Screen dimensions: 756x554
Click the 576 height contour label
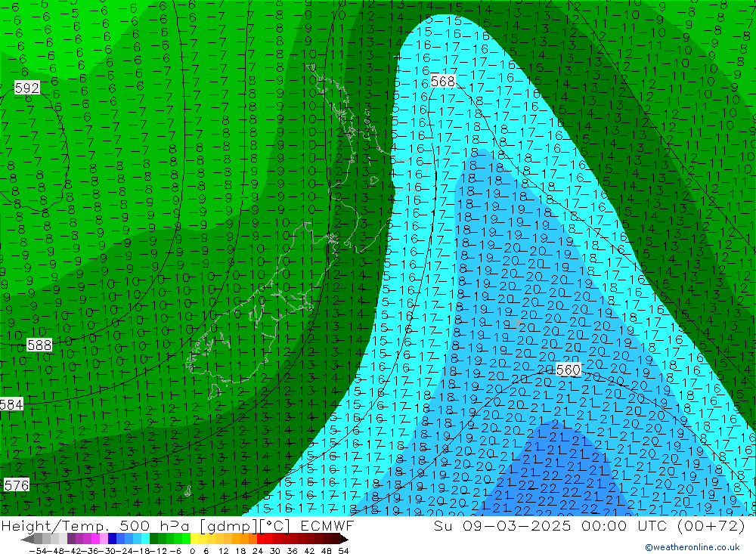pyautogui.click(x=17, y=485)
